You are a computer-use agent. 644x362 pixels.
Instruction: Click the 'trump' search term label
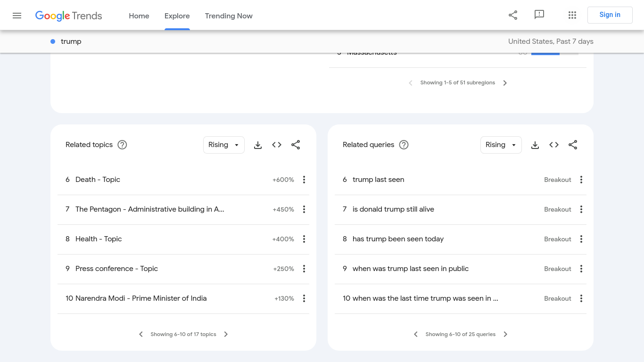pos(71,41)
